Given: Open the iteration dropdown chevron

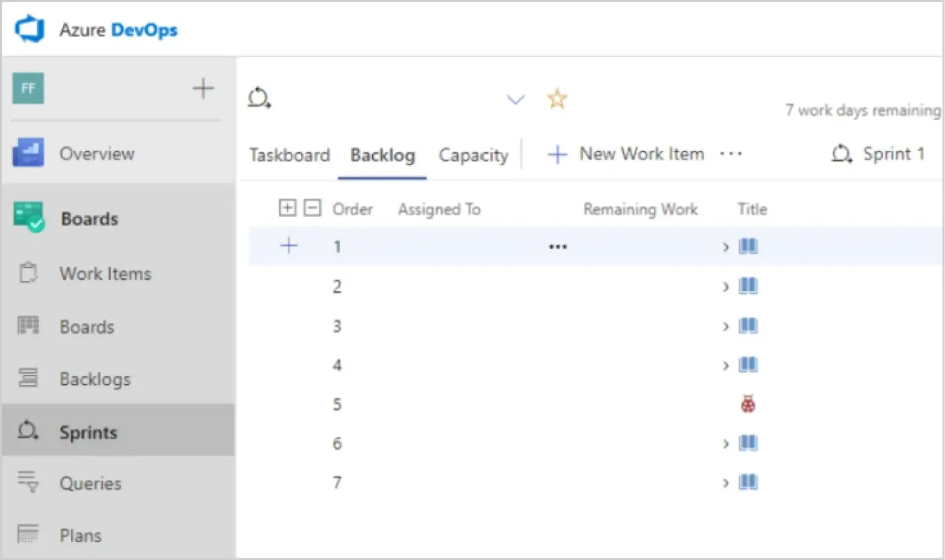Looking at the screenshot, I should coord(516,100).
